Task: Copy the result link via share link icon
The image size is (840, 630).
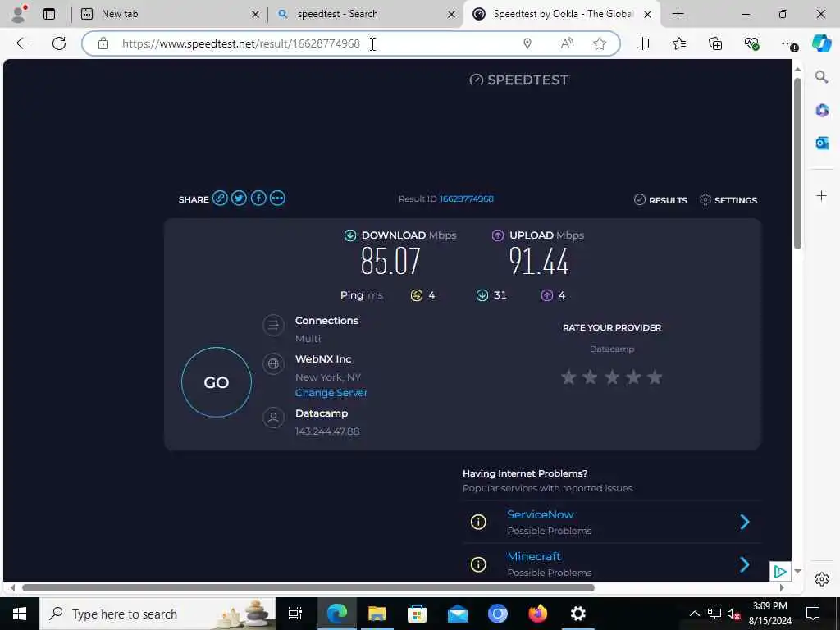Action: coord(220,199)
